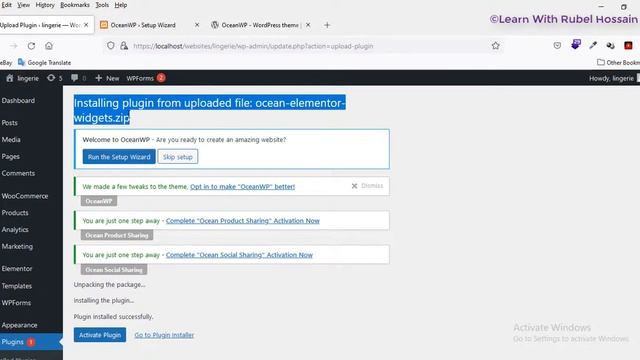Screen dimensions: 640x360
Task: Open Howdy, lingerie account menu
Action: (611, 78)
